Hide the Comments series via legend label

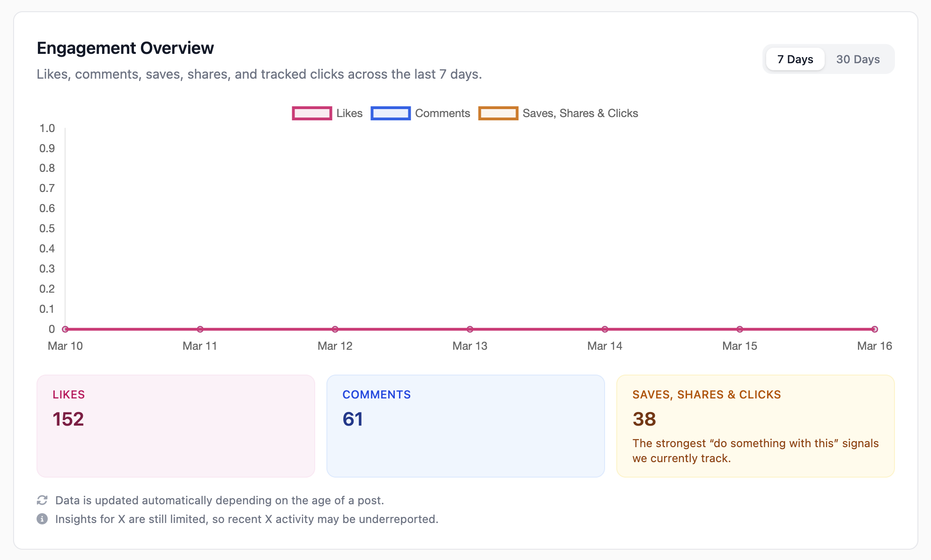[442, 113]
